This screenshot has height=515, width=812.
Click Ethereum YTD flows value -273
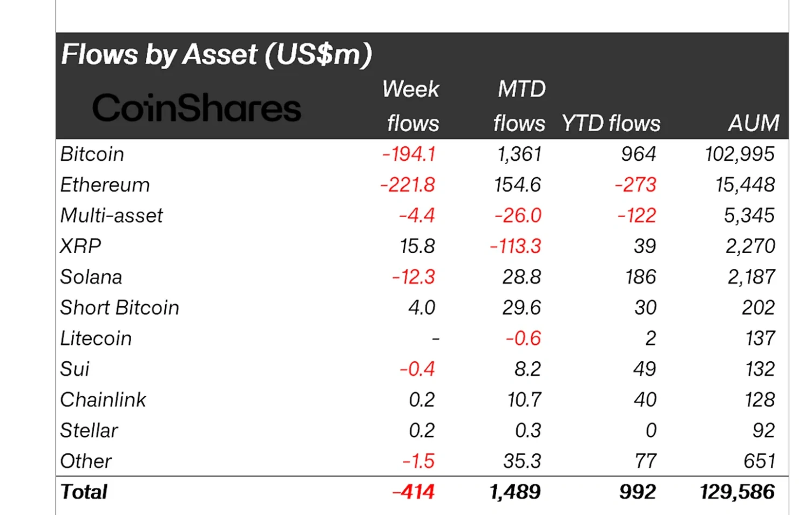635,185
